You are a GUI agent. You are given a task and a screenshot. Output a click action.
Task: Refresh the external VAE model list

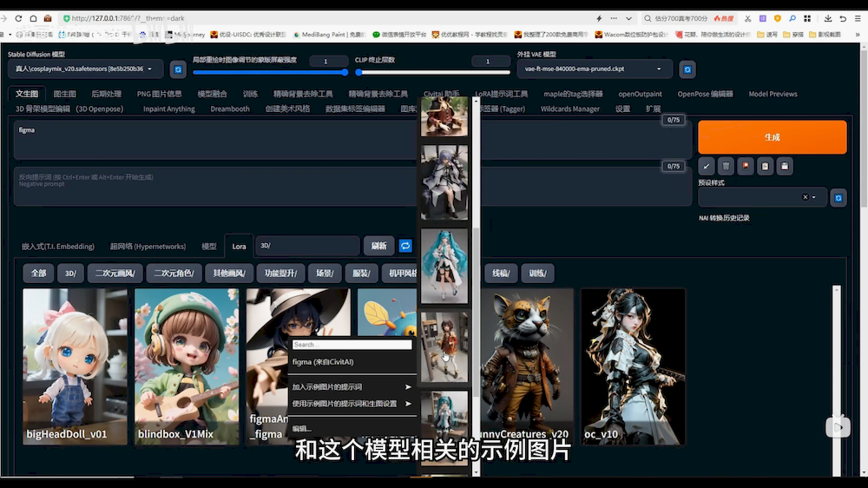(687, 69)
